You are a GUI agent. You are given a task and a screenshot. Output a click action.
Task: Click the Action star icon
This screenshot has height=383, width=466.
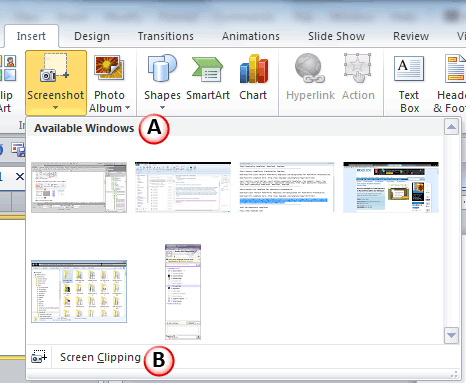358,68
